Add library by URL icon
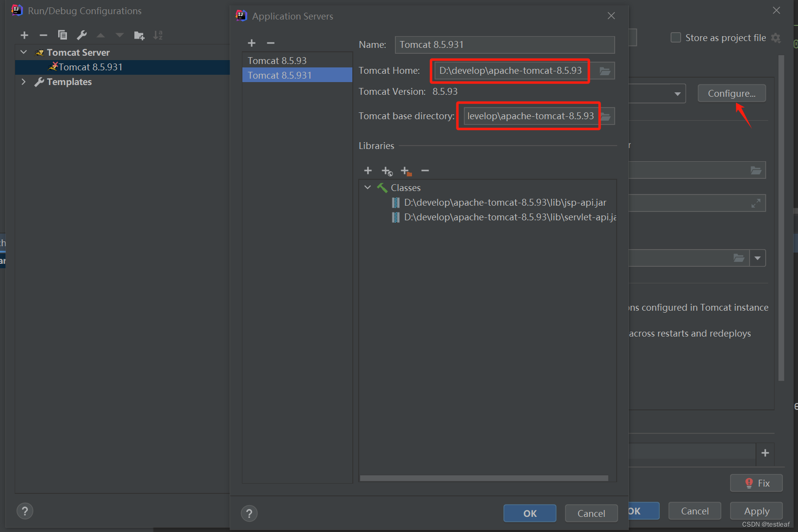The image size is (798, 532). 387,171
